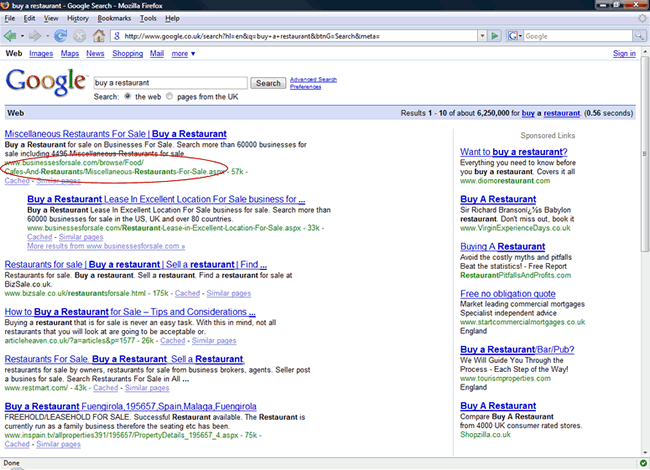This screenshot has width=650, height=470.
Task: Open 'Restaurants for sale | Buy a restaurant' BizSale result
Action: [136, 264]
